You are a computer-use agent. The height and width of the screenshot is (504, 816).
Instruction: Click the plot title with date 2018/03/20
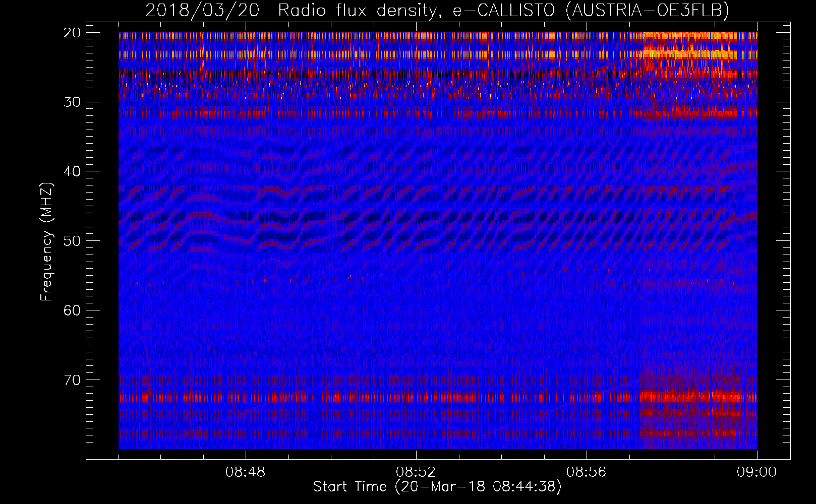pyautogui.click(x=437, y=10)
